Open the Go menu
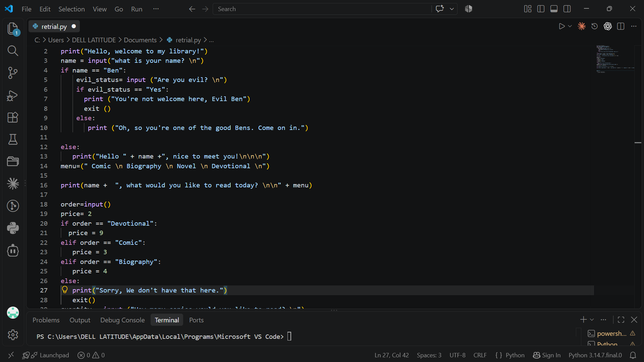Viewport: 644px width, 362px height. point(119,9)
